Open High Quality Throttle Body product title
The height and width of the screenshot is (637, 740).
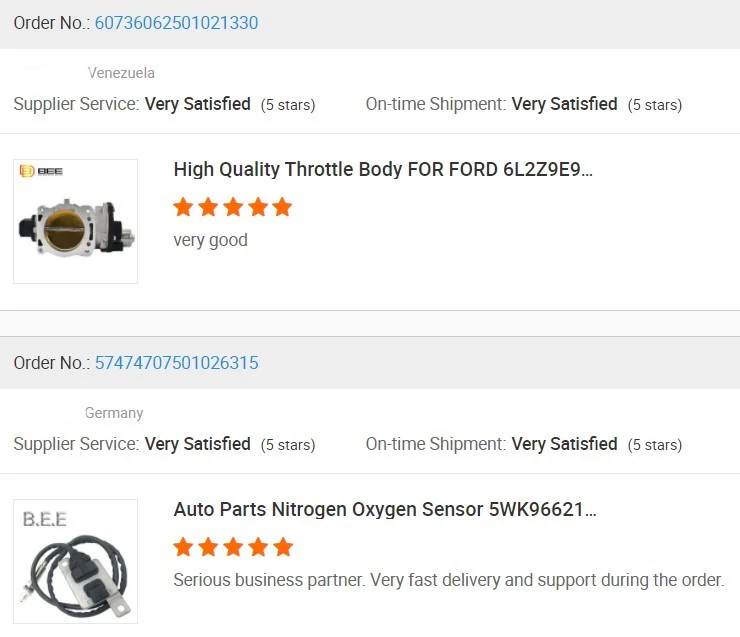click(383, 169)
